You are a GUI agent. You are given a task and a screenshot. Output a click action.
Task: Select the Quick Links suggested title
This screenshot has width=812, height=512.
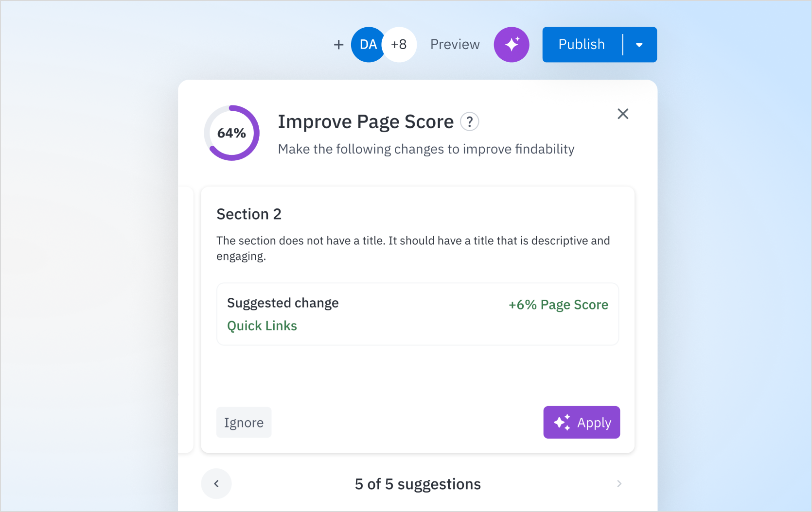262,326
